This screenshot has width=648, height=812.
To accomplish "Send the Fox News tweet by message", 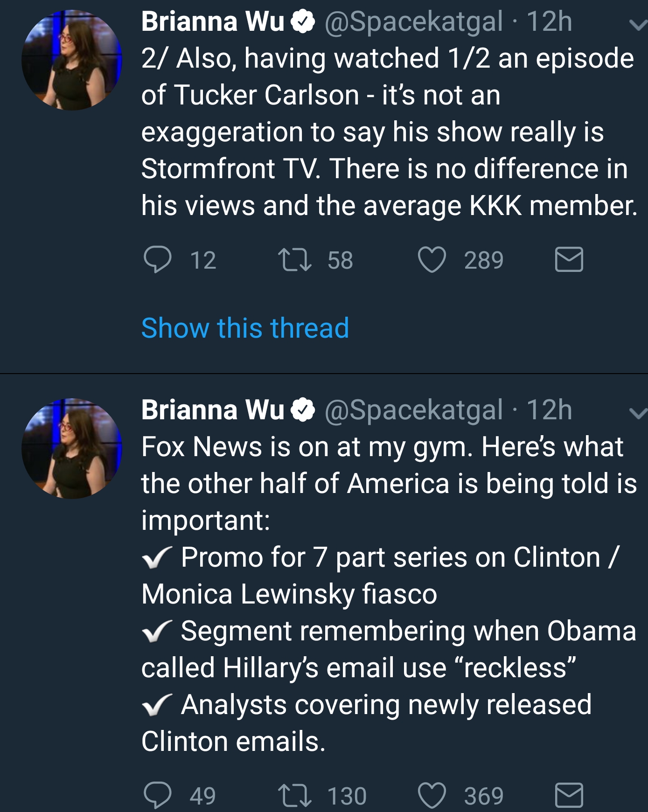I will click(x=569, y=795).
